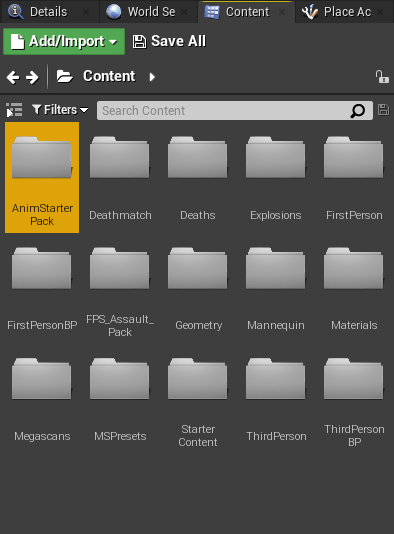394x534 pixels.
Task: Open the FirstPersonBP folder
Action: coord(42,289)
